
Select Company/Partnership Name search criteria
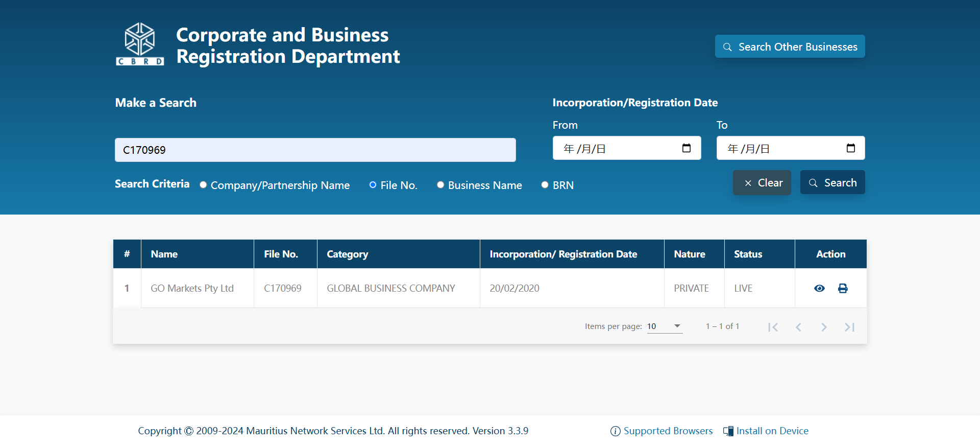coord(203,185)
